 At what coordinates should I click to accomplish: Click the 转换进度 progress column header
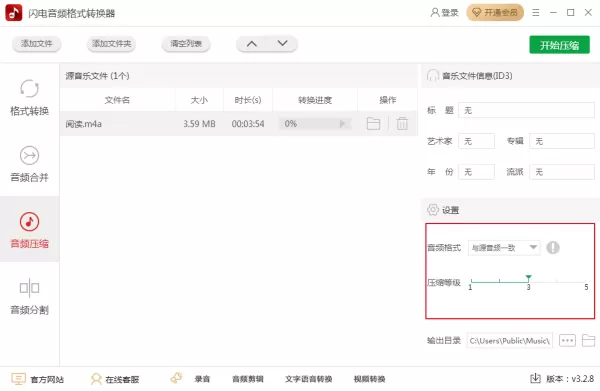pyautogui.click(x=315, y=100)
